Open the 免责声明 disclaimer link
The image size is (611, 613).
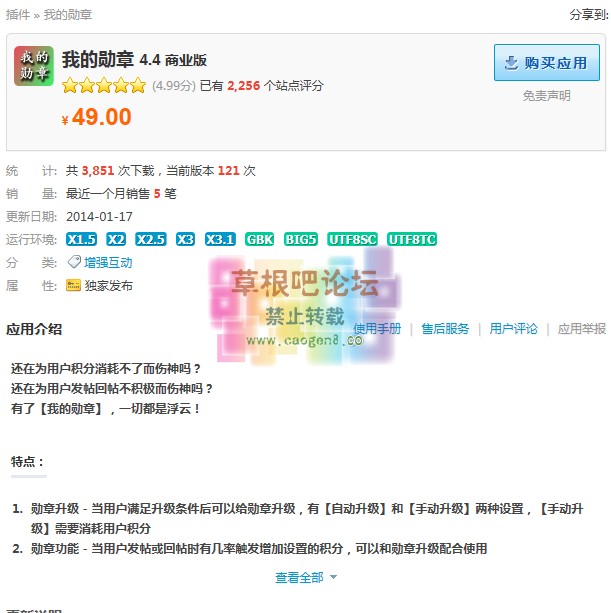click(x=546, y=96)
